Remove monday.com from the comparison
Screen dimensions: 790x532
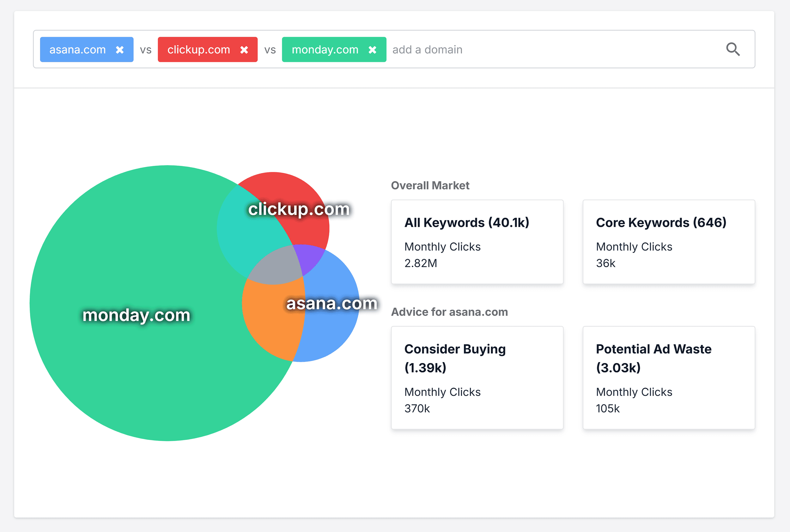372,50
